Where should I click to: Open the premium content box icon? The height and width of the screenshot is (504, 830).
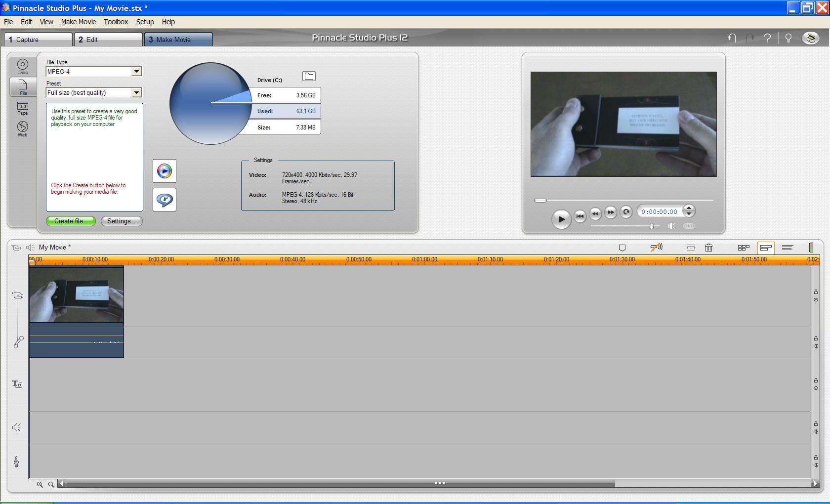(811, 38)
